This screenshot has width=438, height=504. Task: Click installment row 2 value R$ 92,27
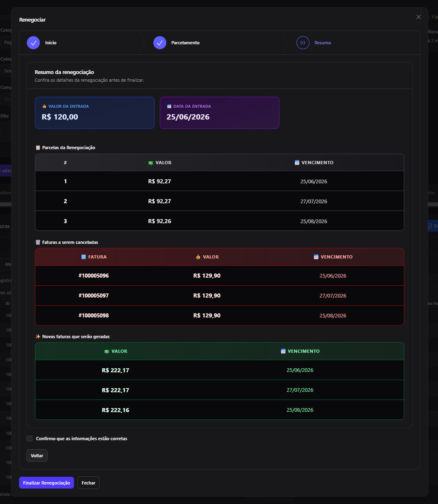[159, 201]
